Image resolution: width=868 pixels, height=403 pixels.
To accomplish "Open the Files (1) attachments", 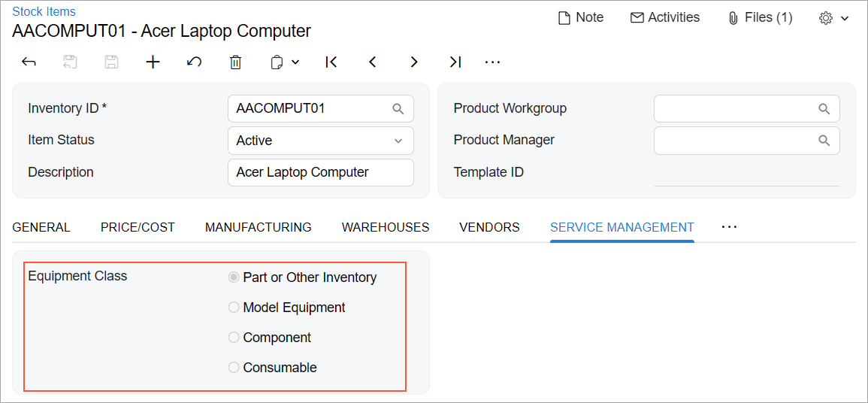I will pyautogui.click(x=760, y=17).
